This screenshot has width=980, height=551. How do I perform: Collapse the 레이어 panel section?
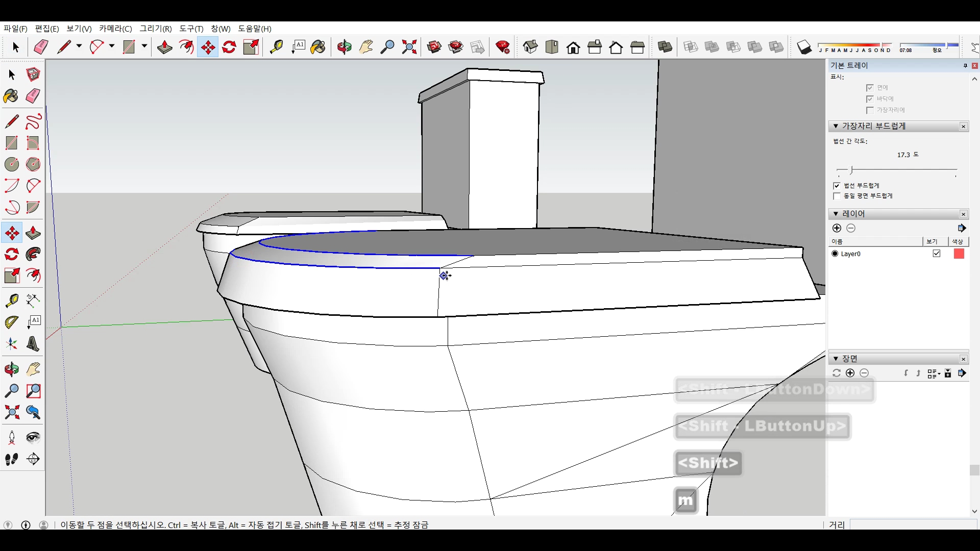[836, 214]
